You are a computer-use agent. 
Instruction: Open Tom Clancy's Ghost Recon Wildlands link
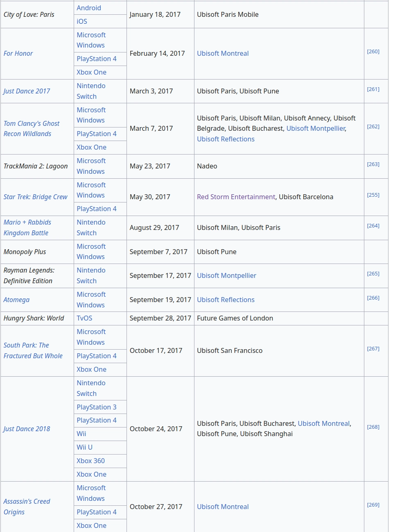point(32,129)
